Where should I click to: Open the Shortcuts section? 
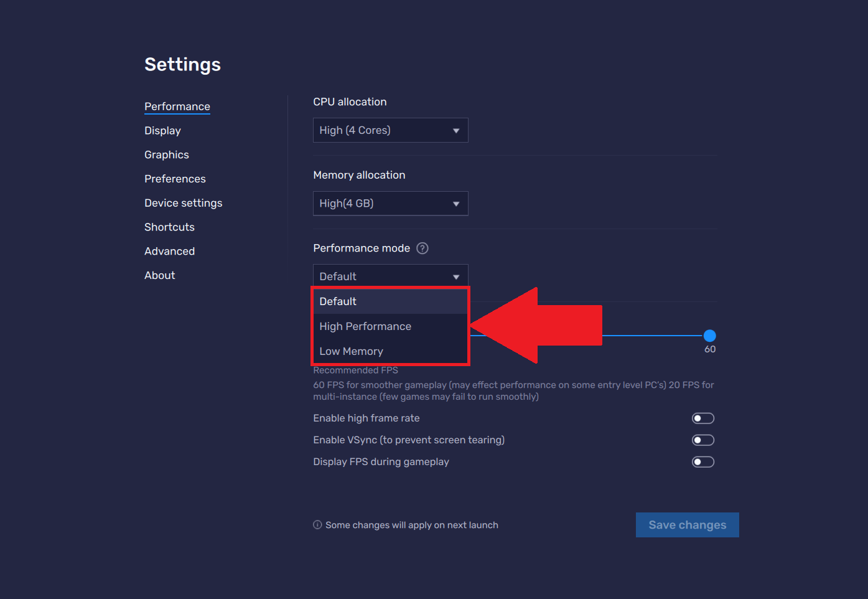pos(169,227)
